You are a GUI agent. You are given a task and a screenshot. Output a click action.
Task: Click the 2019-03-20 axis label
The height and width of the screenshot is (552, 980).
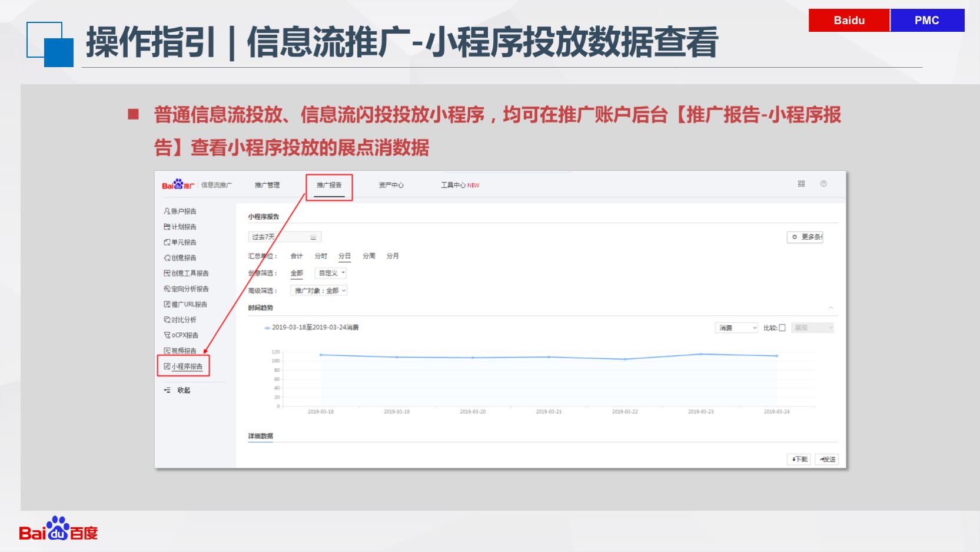(x=473, y=412)
